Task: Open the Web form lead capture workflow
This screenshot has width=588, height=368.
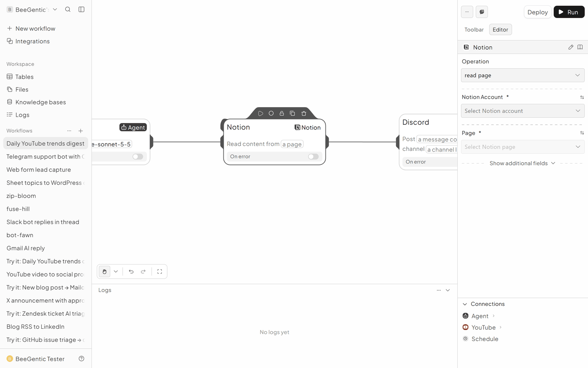Action: click(46, 170)
